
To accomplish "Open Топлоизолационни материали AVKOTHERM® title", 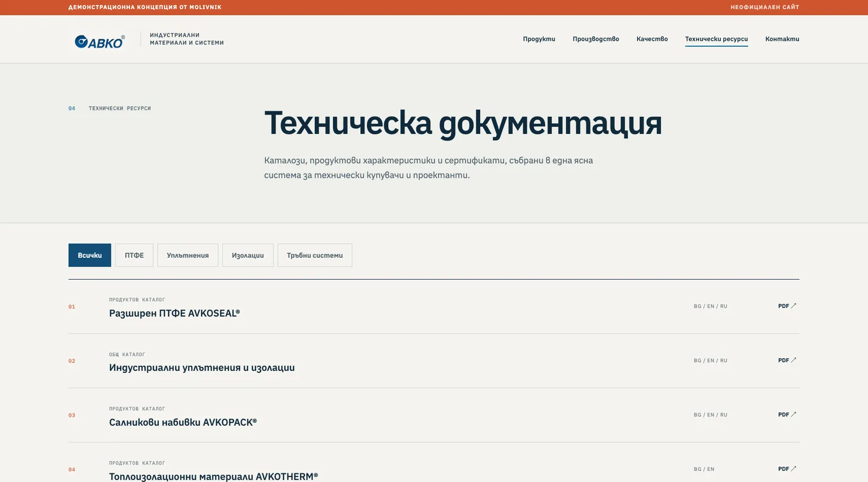I will coord(214,476).
